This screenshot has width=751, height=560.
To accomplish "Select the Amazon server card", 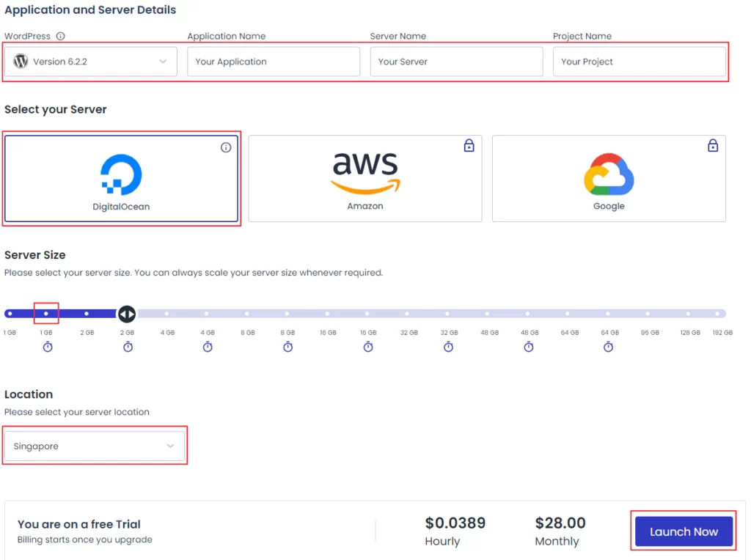I will (x=365, y=179).
